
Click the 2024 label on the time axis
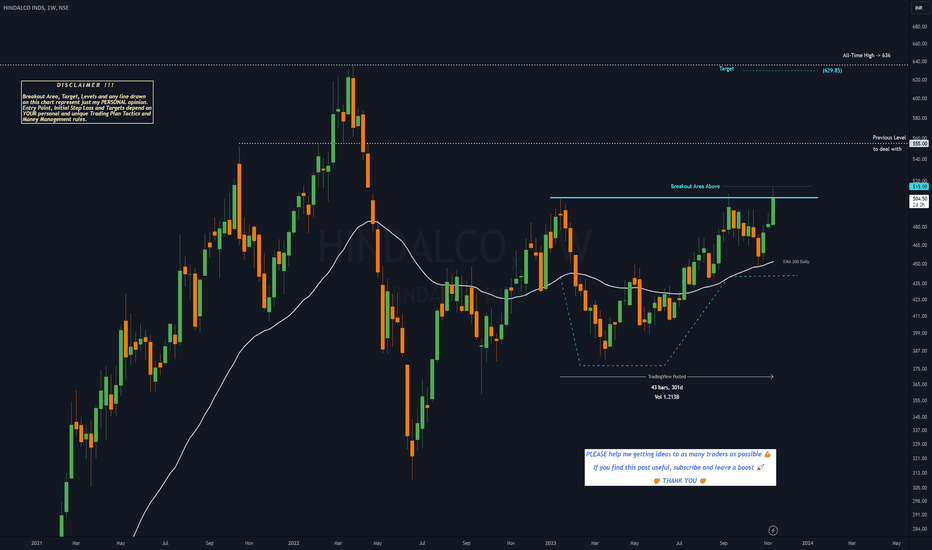[807, 543]
